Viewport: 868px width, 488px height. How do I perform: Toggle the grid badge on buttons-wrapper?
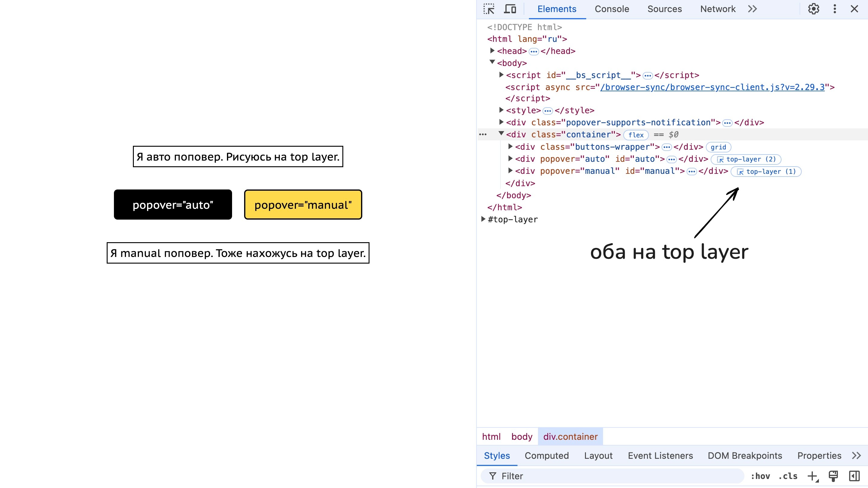coord(718,147)
